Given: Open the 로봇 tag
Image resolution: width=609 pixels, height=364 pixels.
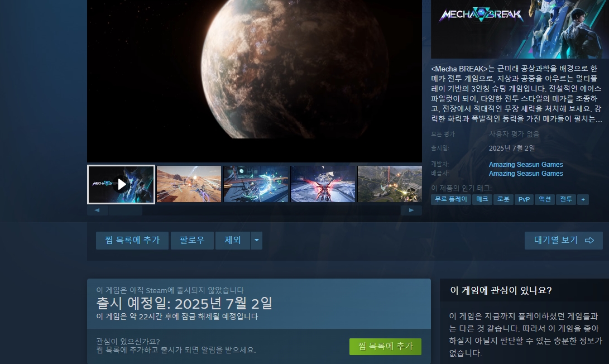Looking at the screenshot, I should click(x=503, y=199).
